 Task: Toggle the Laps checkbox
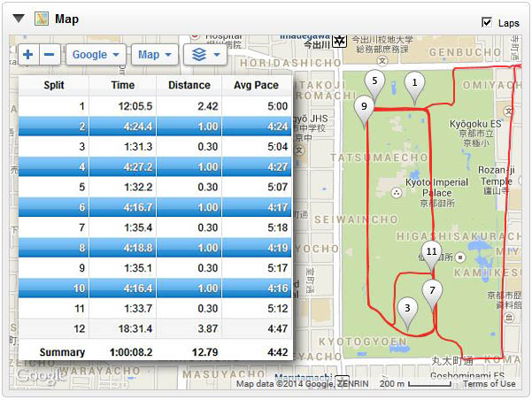pos(487,23)
